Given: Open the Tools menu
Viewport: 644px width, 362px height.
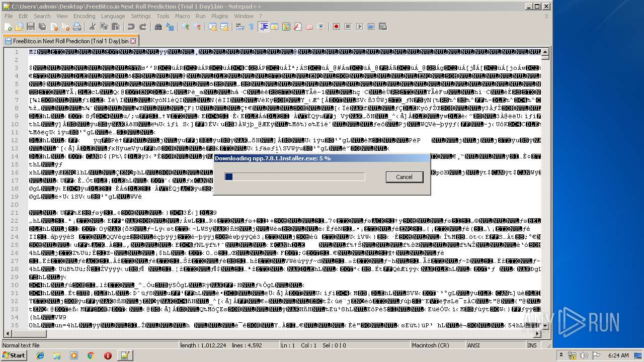Looking at the screenshot, I should (x=163, y=16).
